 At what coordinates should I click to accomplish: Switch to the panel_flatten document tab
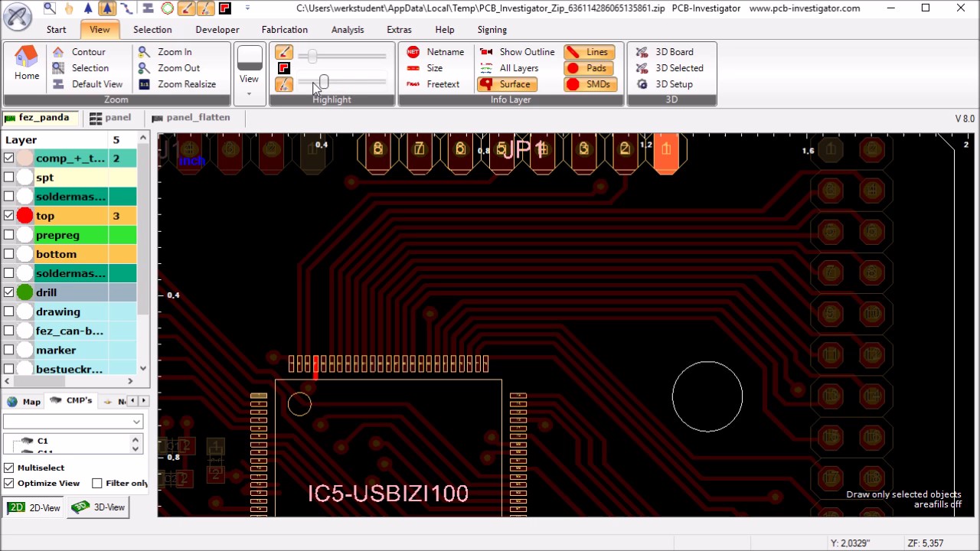pyautogui.click(x=191, y=118)
